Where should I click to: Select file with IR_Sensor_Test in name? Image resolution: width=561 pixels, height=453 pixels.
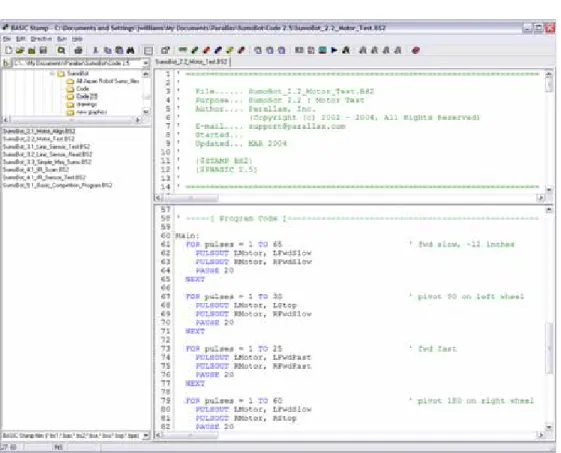(44, 177)
